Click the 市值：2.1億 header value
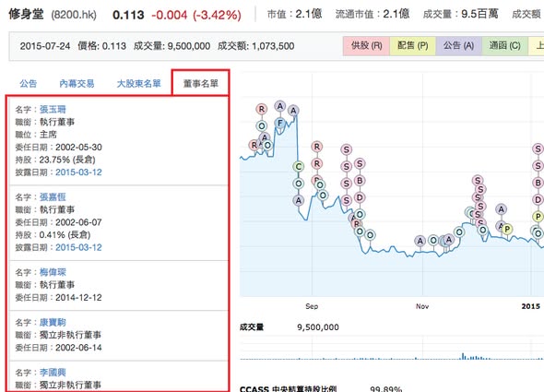The height and width of the screenshot is (392, 544). pos(294,14)
